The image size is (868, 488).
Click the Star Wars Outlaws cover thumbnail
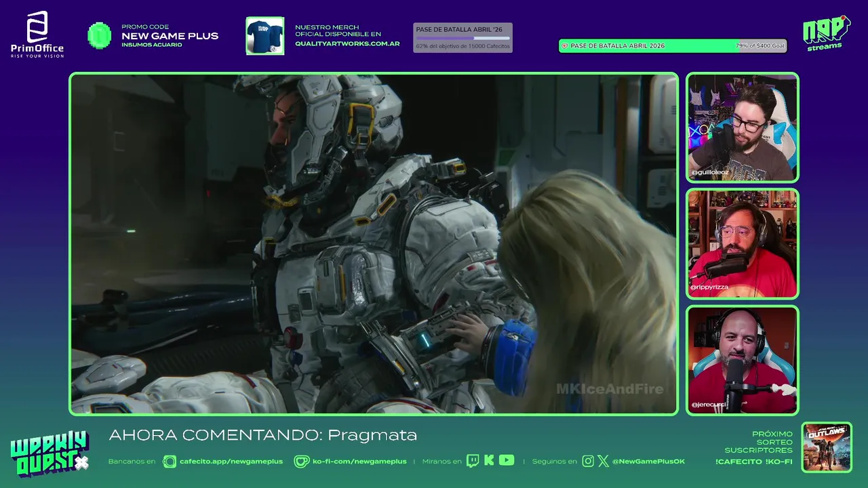(x=827, y=447)
